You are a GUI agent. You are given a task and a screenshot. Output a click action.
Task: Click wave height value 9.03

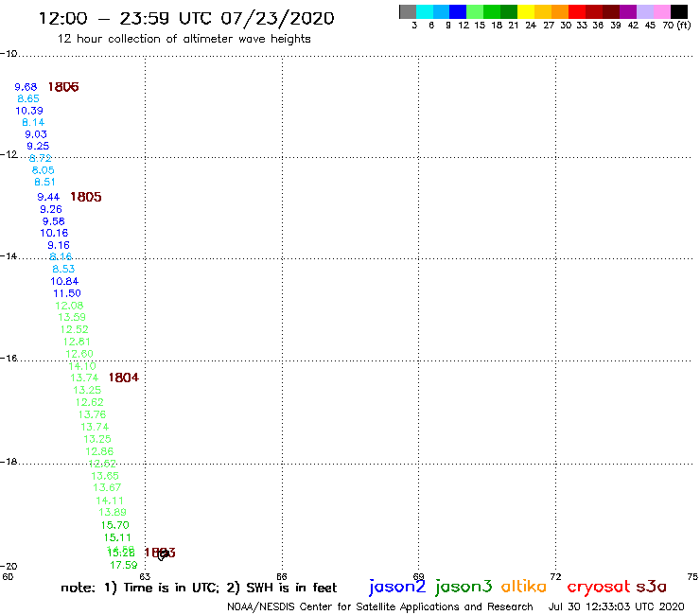pyautogui.click(x=36, y=134)
